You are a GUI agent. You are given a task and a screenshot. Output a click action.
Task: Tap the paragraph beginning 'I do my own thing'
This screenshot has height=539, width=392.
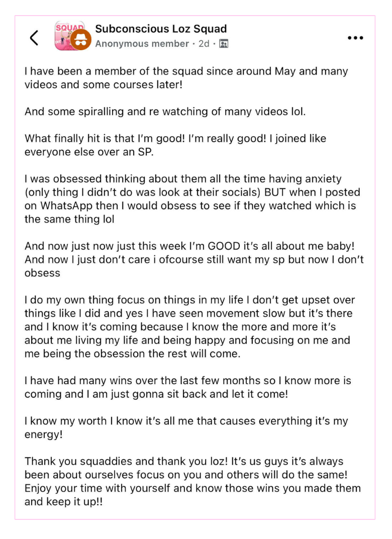point(189,326)
